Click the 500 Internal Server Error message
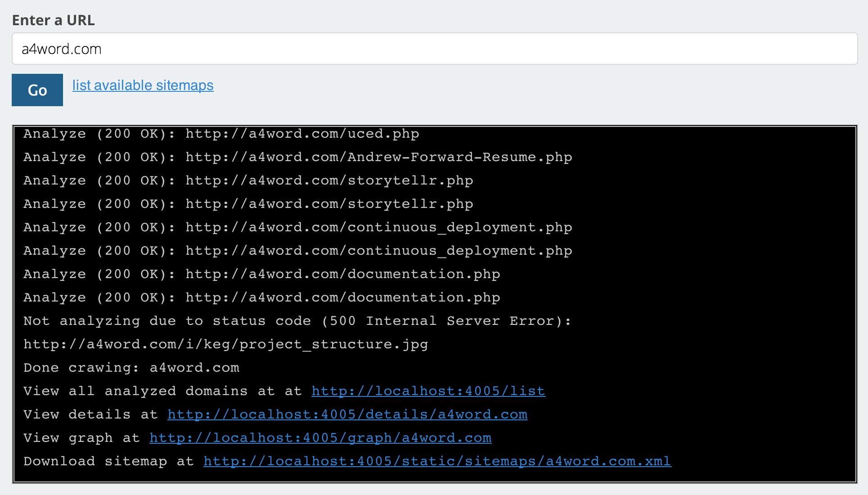This screenshot has width=868, height=495. [297, 321]
